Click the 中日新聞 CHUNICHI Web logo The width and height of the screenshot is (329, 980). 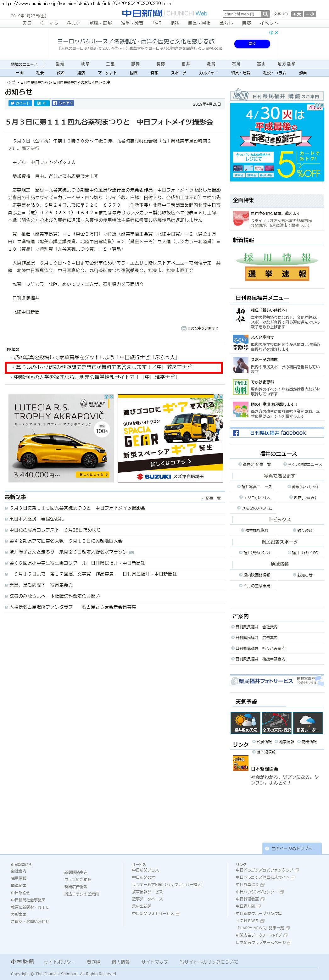(165, 13)
